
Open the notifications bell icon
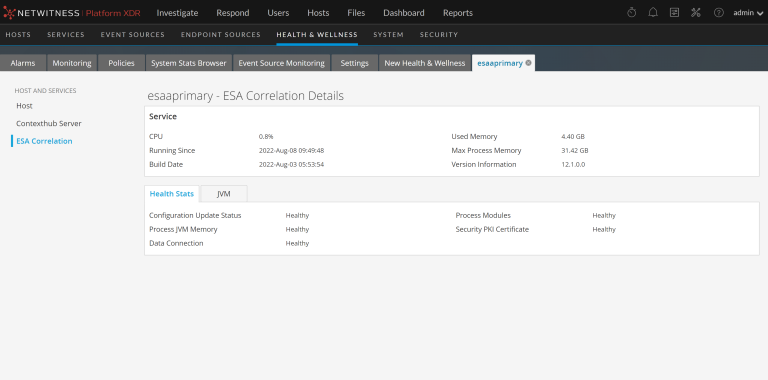[653, 13]
